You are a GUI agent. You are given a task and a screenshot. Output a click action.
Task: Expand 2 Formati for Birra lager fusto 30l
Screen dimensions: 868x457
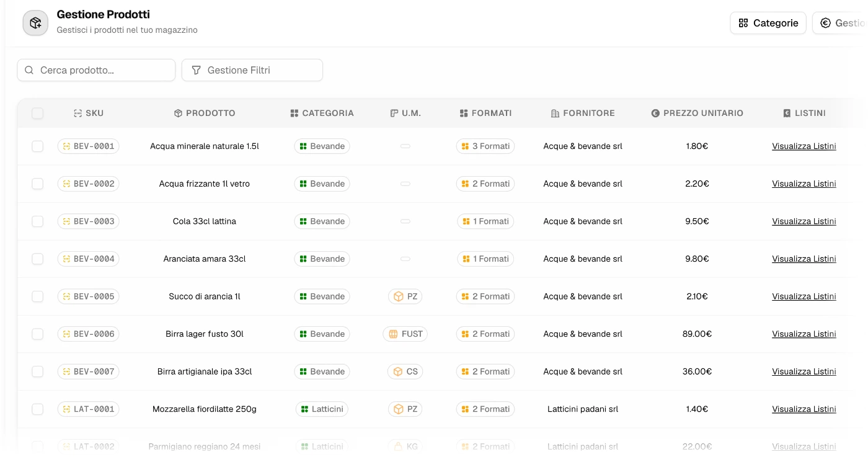pyautogui.click(x=485, y=334)
